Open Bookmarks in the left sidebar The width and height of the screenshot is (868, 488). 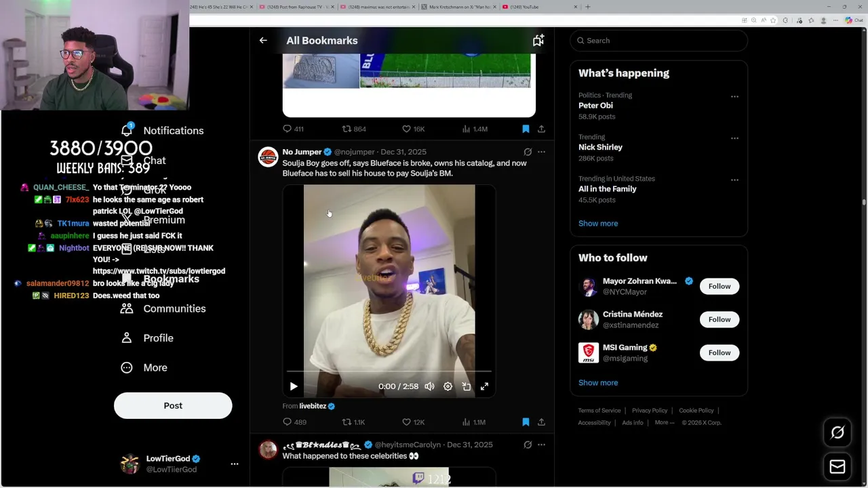[x=160, y=279]
